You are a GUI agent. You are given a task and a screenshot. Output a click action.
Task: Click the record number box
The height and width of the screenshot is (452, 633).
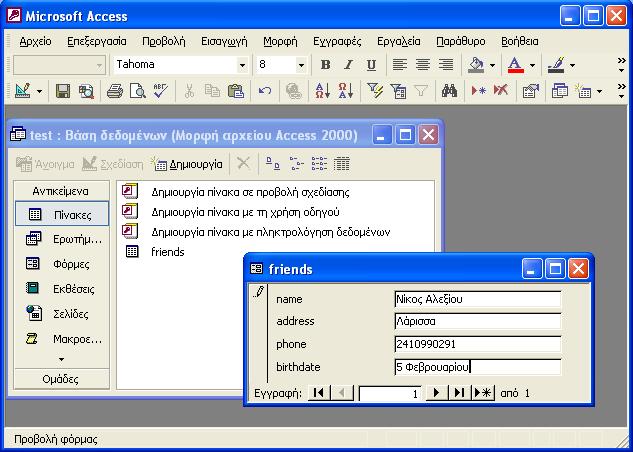390,393
